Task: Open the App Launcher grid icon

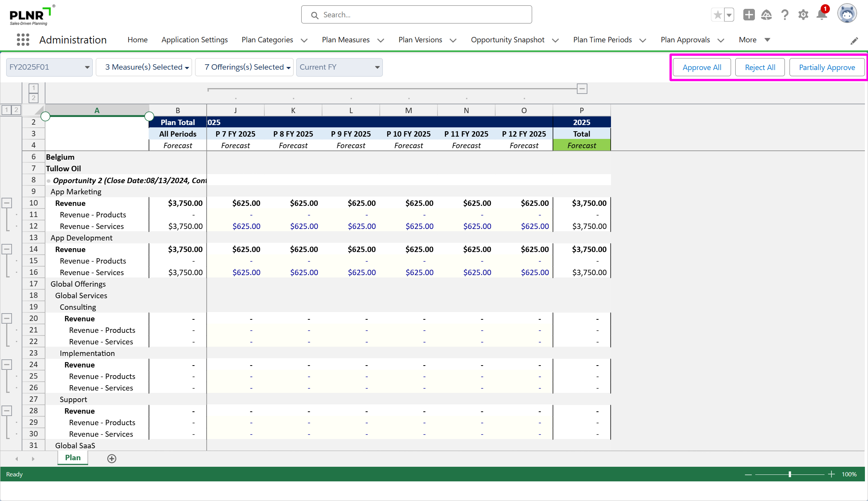Action: point(23,40)
